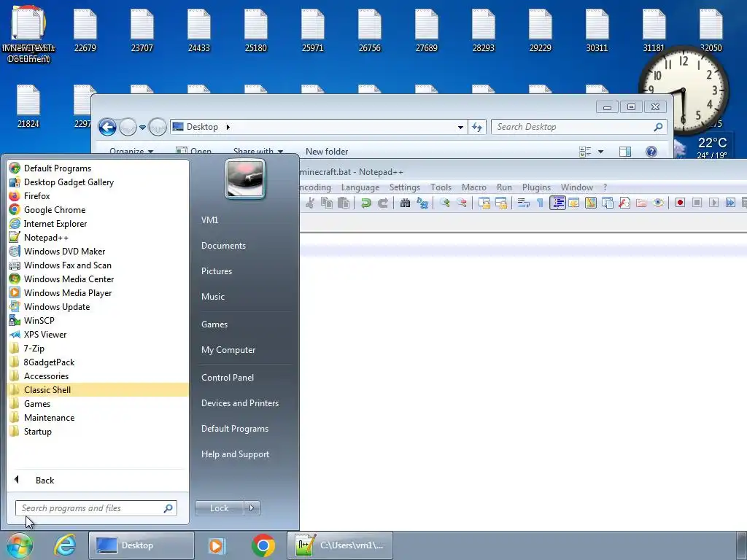Screen dimensions: 747x560
Task: Expand Accessories folder in Start menu
Action: (x=98, y=376)
